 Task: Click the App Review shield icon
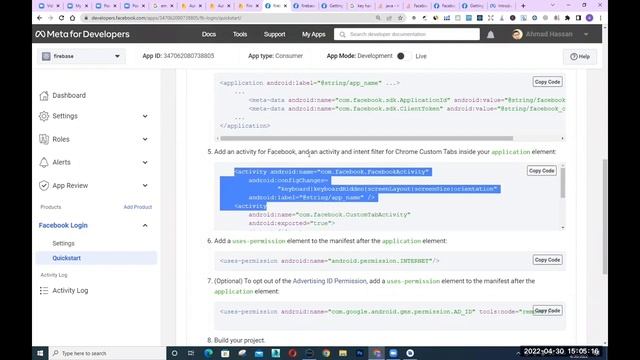[44, 185]
